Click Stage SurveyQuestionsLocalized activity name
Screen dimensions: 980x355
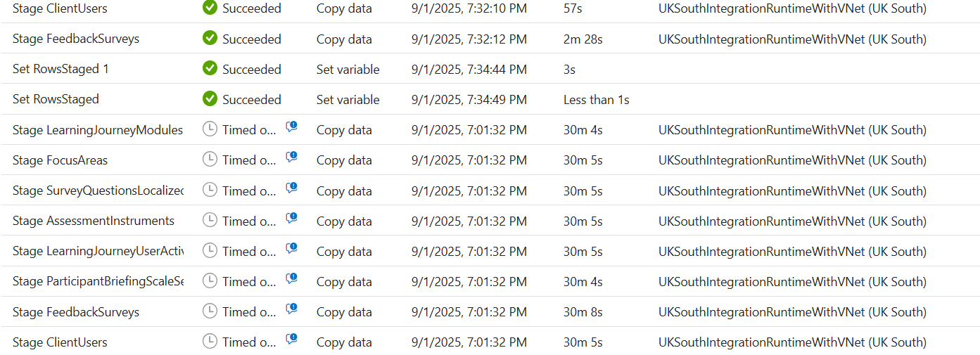[x=98, y=191]
